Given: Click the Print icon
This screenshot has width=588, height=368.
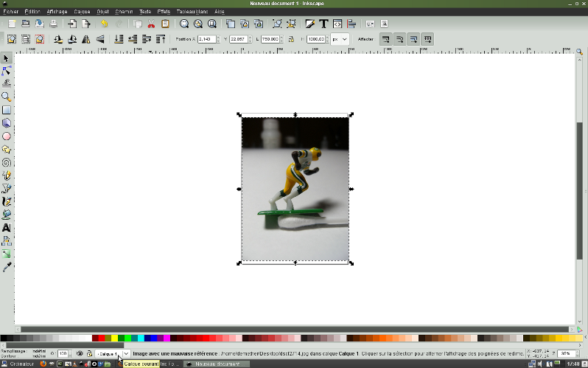Looking at the screenshot, I should [54, 24].
